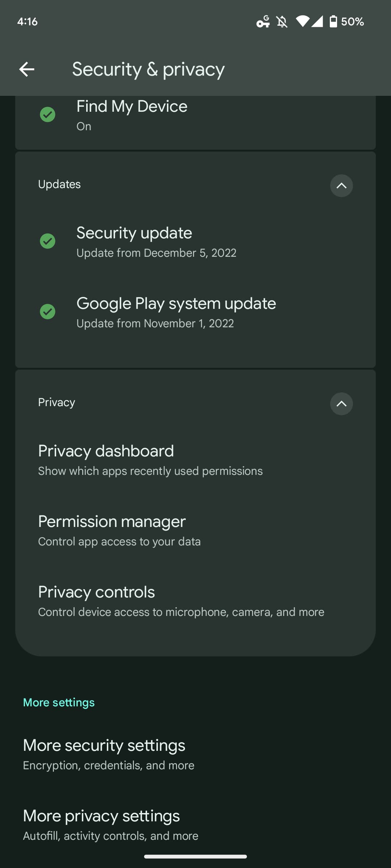This screenshot has width=391, height=868.
Task: Tap the battery status icon
Action: click(x=333, y=21)
